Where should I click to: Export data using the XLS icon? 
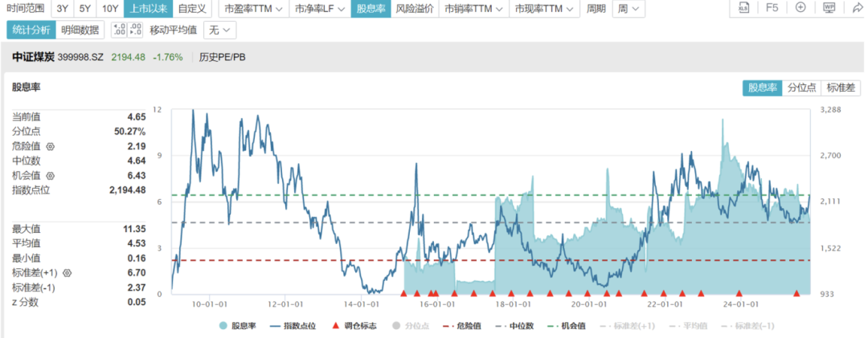(x=744, y=8)
